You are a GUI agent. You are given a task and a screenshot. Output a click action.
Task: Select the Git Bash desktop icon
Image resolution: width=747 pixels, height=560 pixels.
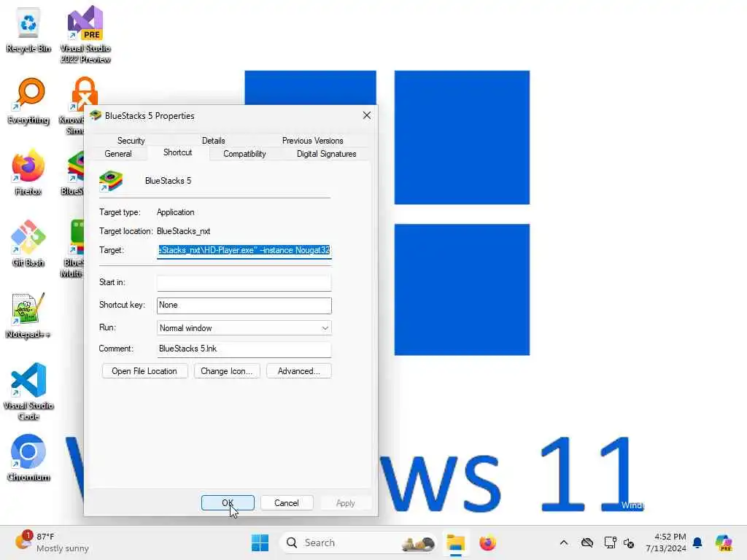click(28, 244)
